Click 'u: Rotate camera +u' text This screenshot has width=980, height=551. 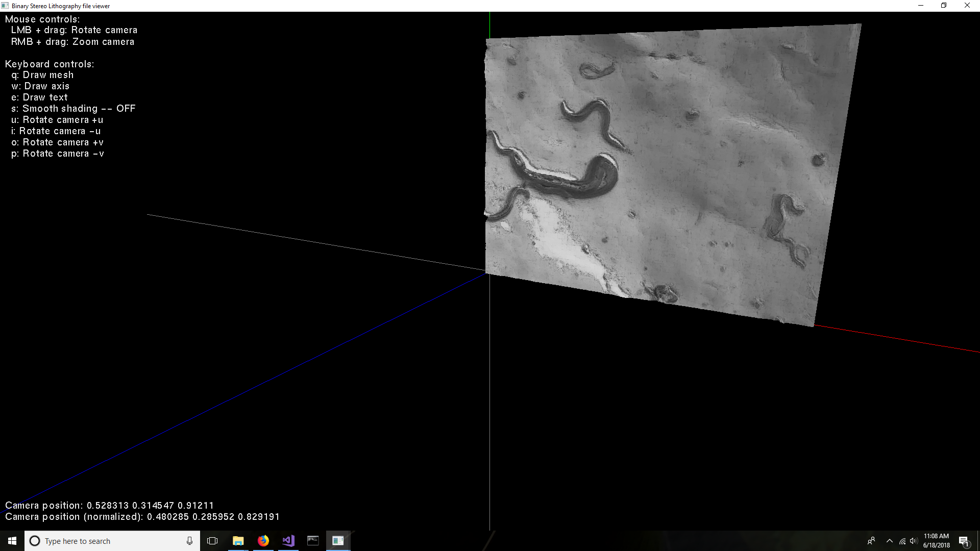pyautogui.click(x=57, y=120)
